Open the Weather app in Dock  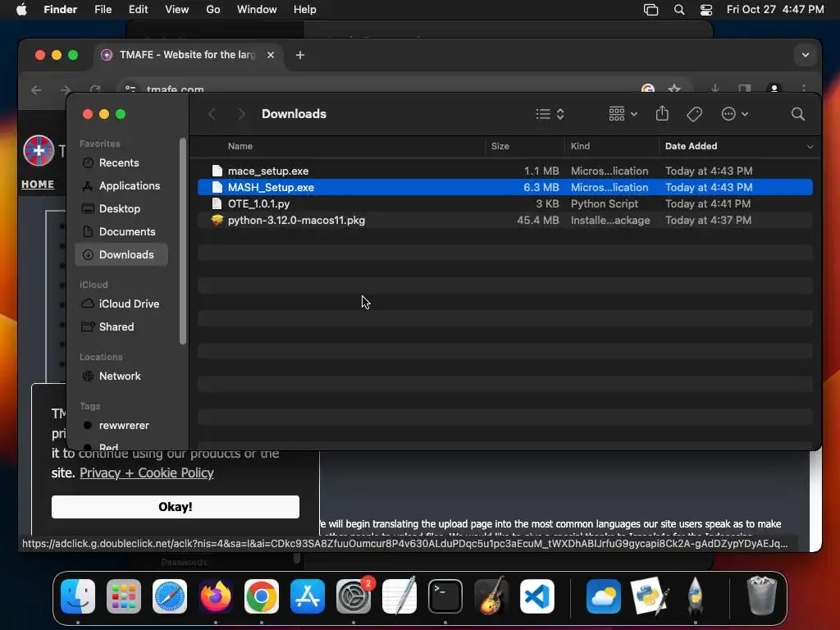click(603, 596)
